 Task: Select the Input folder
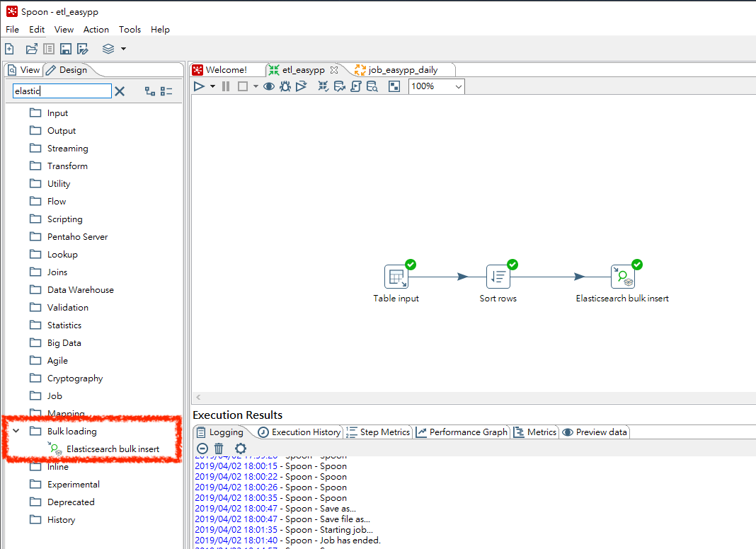(x=49, y=112)
